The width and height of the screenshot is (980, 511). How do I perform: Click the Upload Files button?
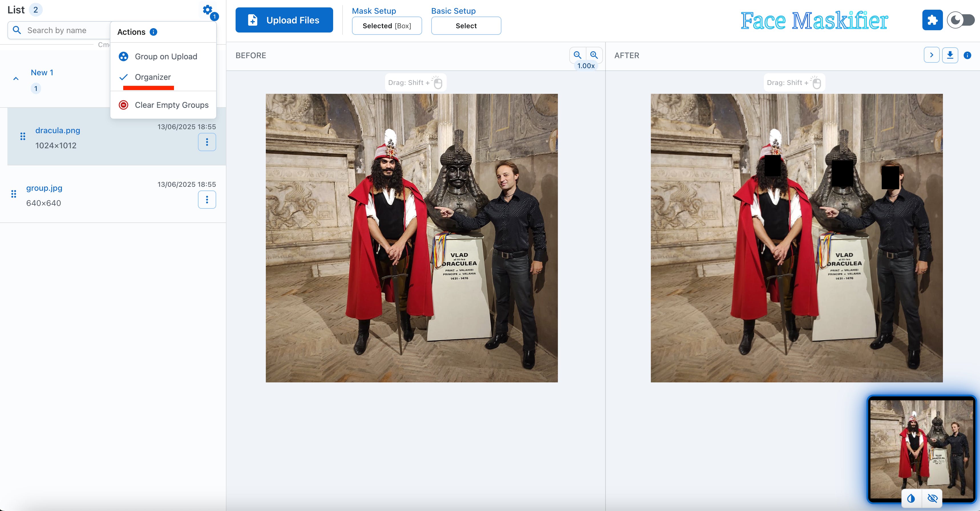point(284,20)
